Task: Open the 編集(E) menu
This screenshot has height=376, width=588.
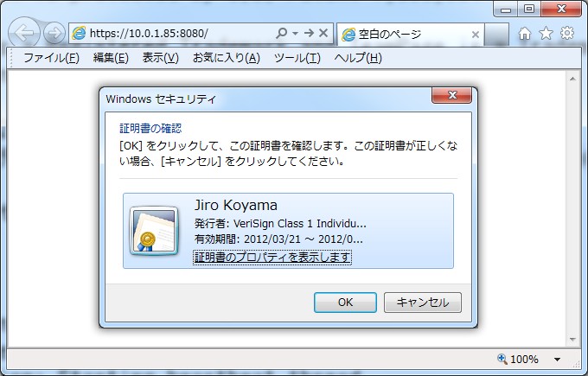Action: coord(111,58)
